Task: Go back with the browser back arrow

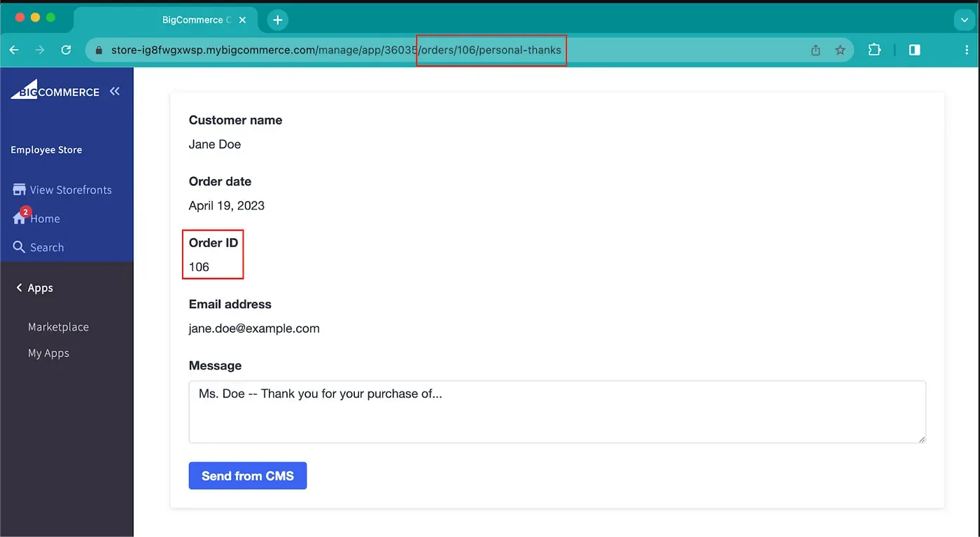Action: pos(14,50)
